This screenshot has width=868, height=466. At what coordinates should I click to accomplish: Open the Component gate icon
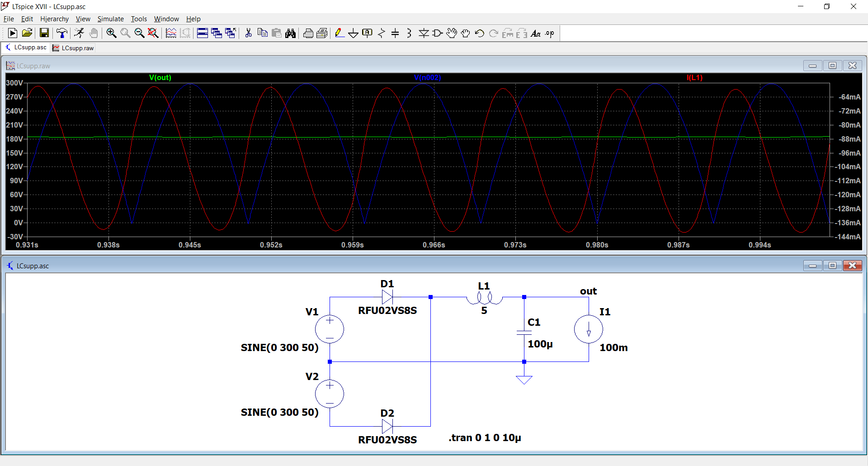pos(438,33)
